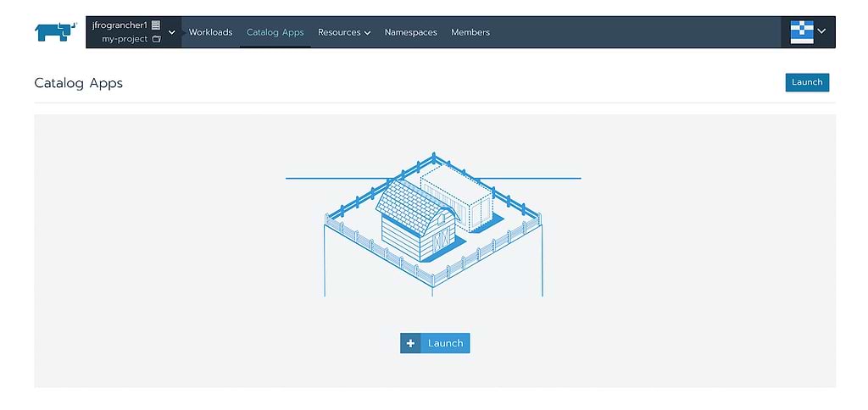Click the plus Launch button below the barn
The height and width of the screenshot is (410, 868).
pyautogui.click(x=435, y=343)
